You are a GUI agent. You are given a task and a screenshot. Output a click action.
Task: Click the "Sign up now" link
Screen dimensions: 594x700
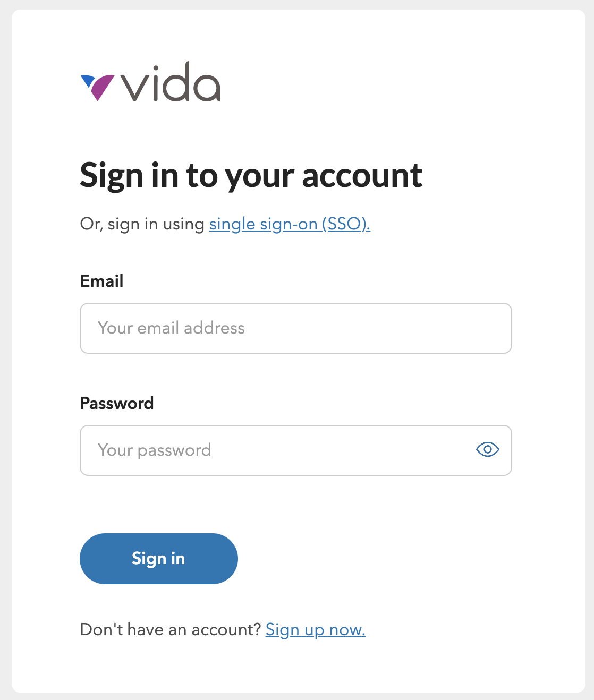[x=315, y=630]
